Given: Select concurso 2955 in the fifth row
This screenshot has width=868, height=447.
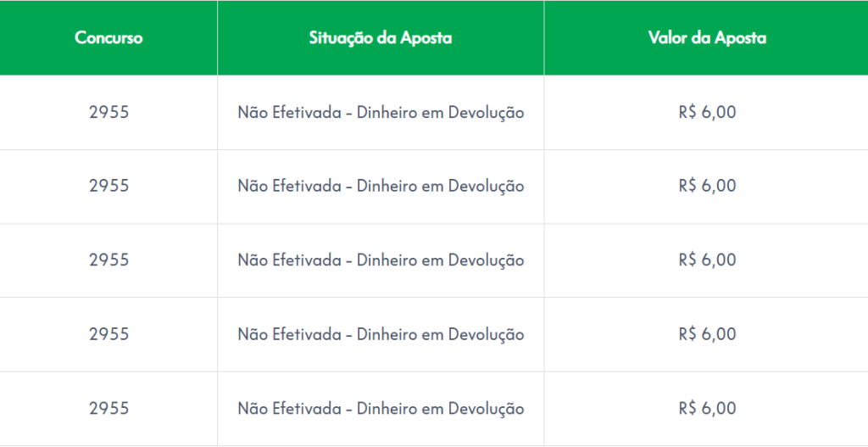Looking at the screenshot, I should pyautogui.click(x=108, y=408).
